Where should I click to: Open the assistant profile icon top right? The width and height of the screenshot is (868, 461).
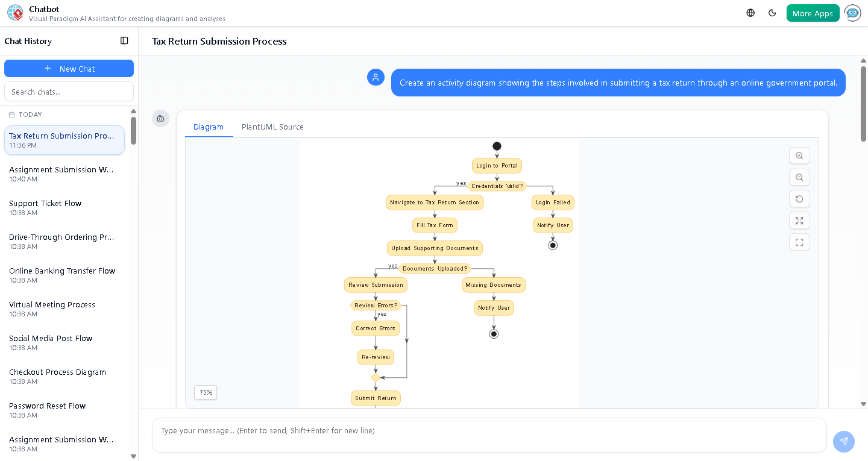(x=853, y=13)
